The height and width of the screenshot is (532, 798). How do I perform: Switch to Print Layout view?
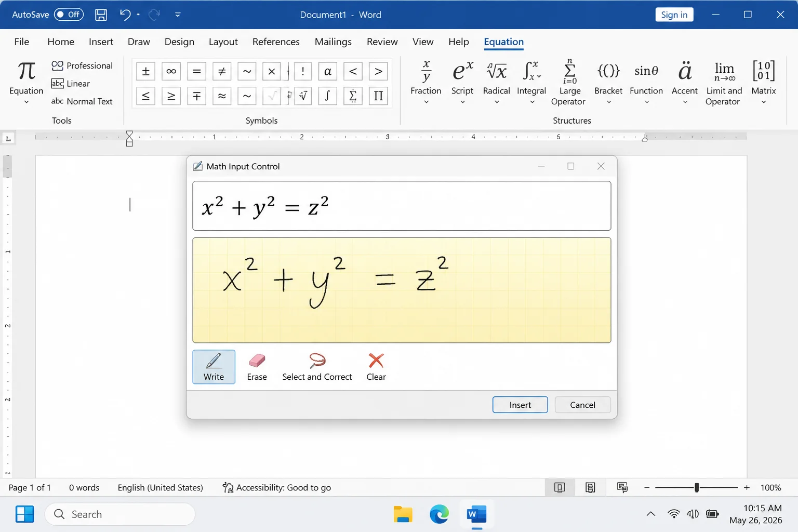(590, 487)
